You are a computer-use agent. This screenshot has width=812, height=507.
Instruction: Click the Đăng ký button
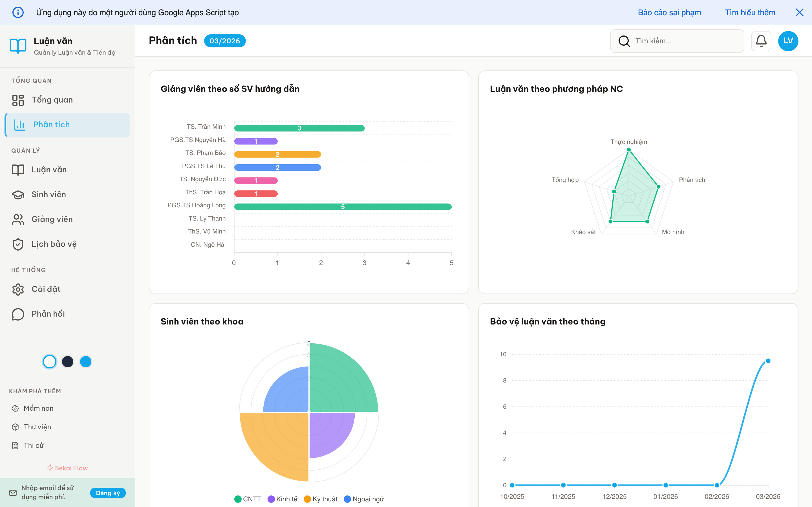click(x=108, y=493)
